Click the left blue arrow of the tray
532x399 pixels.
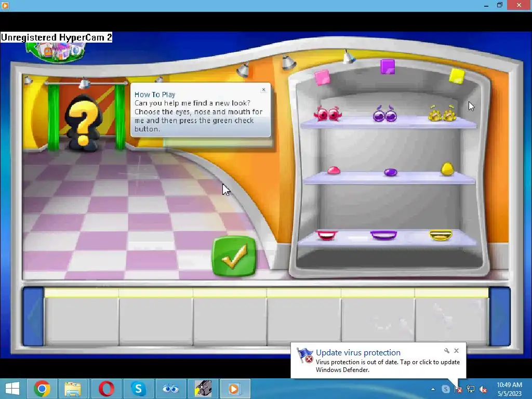click(x=33, y=316)
